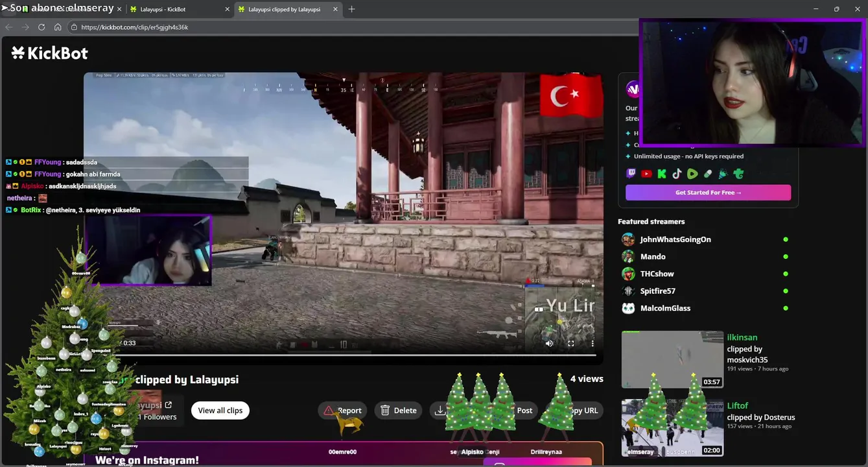Click the URL address bar

pyautogui.click(x=353, y=27)
